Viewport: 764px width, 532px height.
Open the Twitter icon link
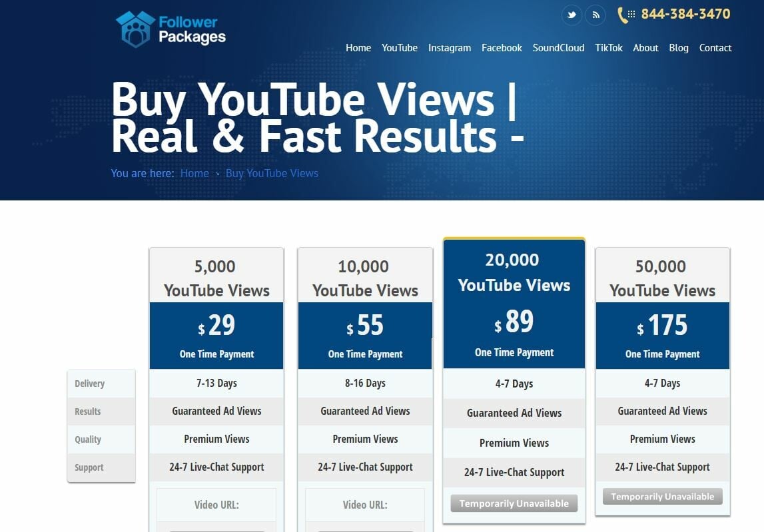click(572, 15)
